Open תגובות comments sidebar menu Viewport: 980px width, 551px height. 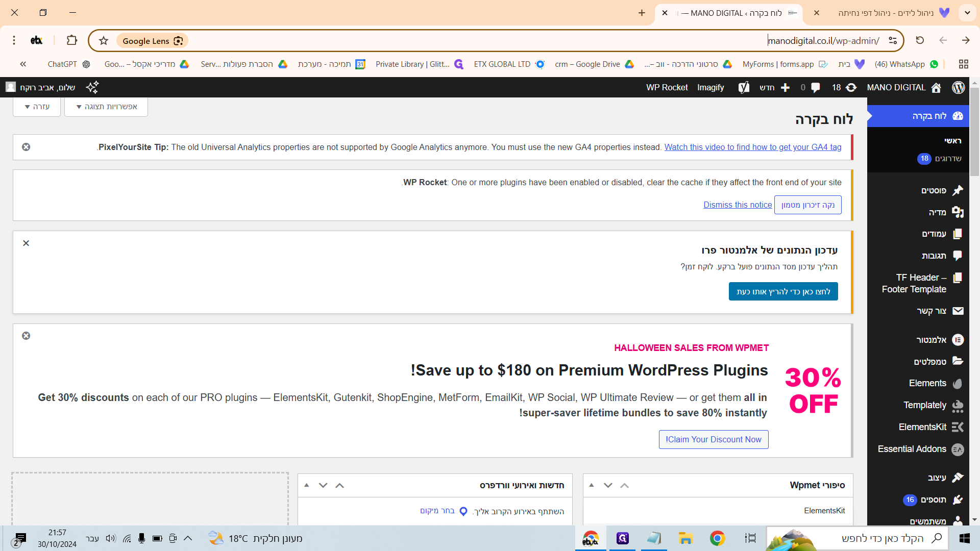tap(918, 256)
